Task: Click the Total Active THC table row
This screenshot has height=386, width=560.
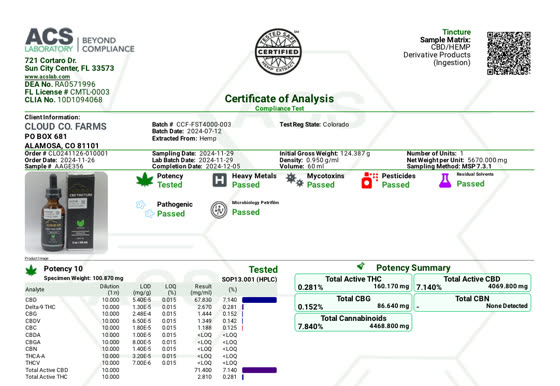Action: 151,377
